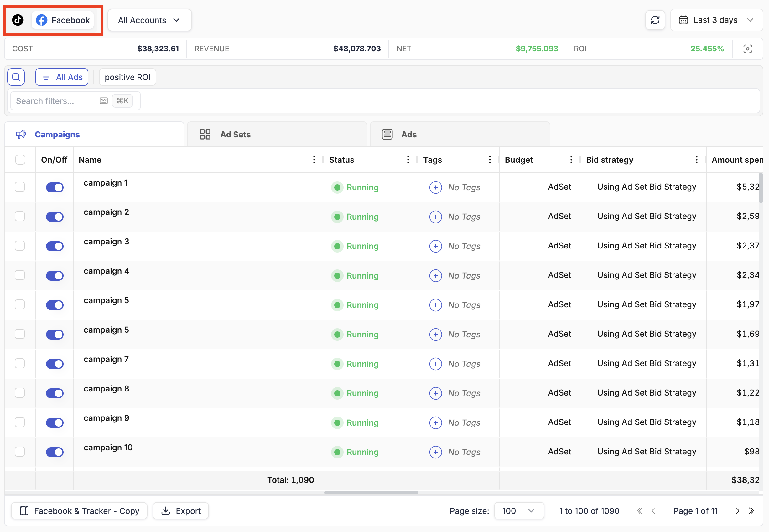The width and height of the screenshot is (769, 532).
Task: Click the fullscreen focus icon beside ROI
Action: click(x=747, y=49)
